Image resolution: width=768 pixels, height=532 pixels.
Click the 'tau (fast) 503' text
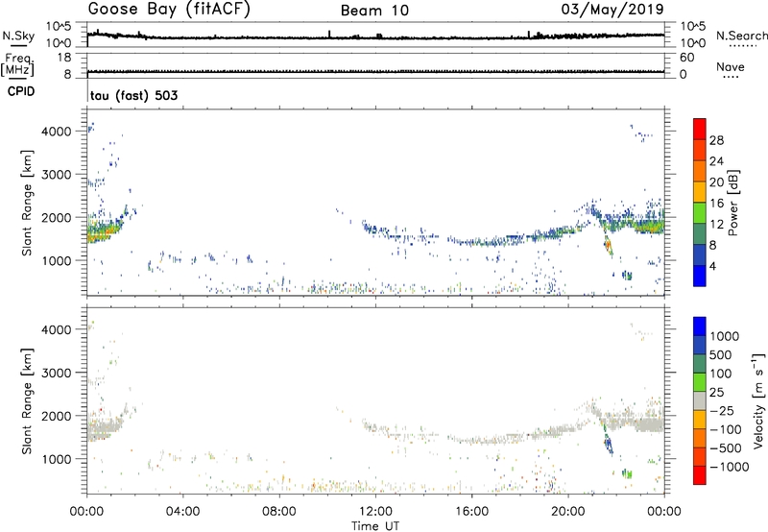133,95
